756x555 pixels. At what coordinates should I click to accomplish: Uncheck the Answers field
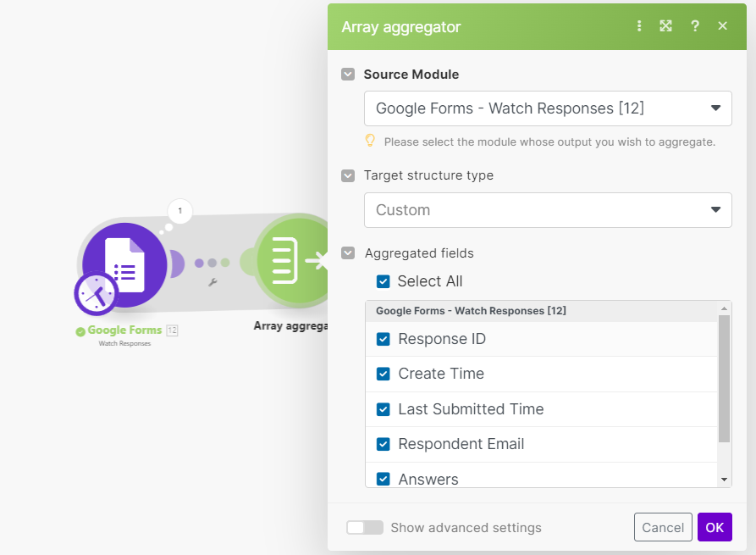(384, 480)
